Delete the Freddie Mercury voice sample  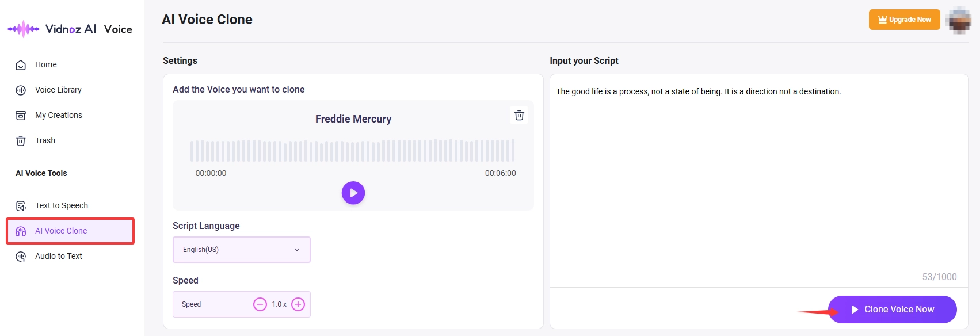click(519, 115)
